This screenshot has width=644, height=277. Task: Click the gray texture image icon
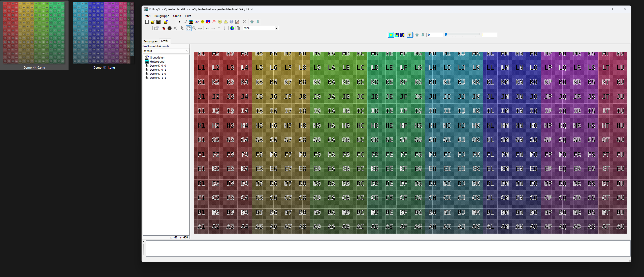237,22
